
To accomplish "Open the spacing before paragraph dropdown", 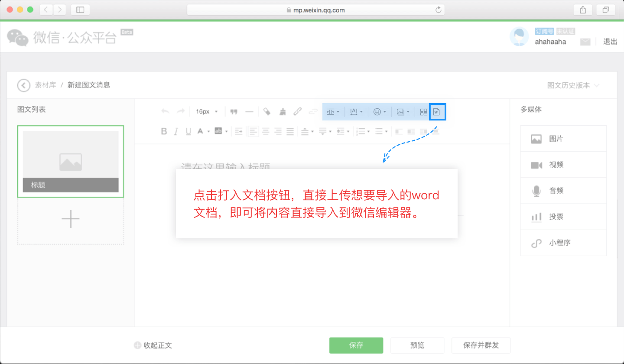I will (x=307, y=131).
